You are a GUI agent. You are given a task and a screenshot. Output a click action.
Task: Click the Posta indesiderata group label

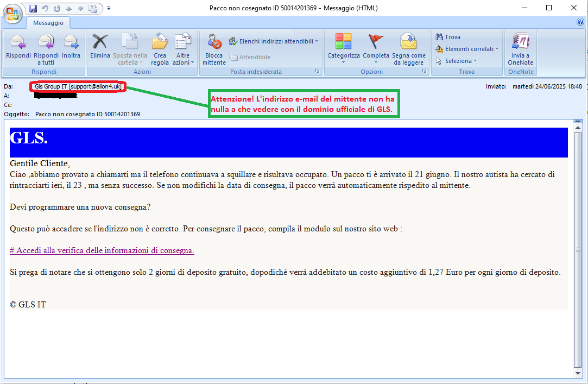click(x=256, y=72)
